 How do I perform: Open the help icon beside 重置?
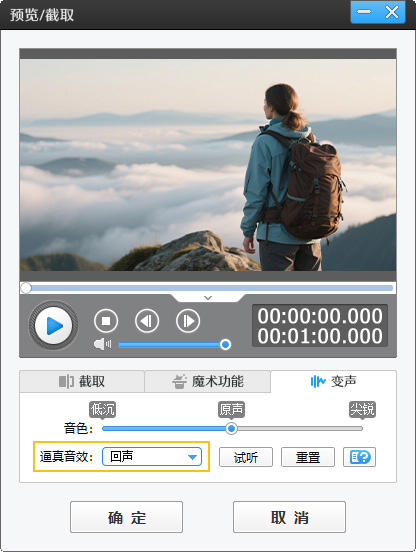click(x=359, y=457)
